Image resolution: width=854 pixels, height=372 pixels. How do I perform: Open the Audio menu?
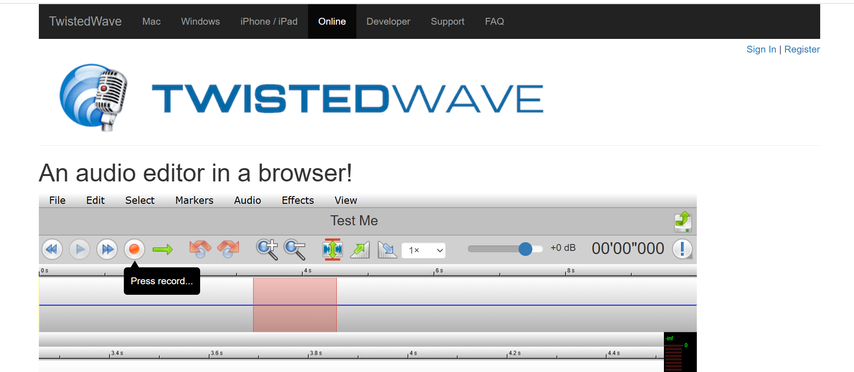coord(247,200)
